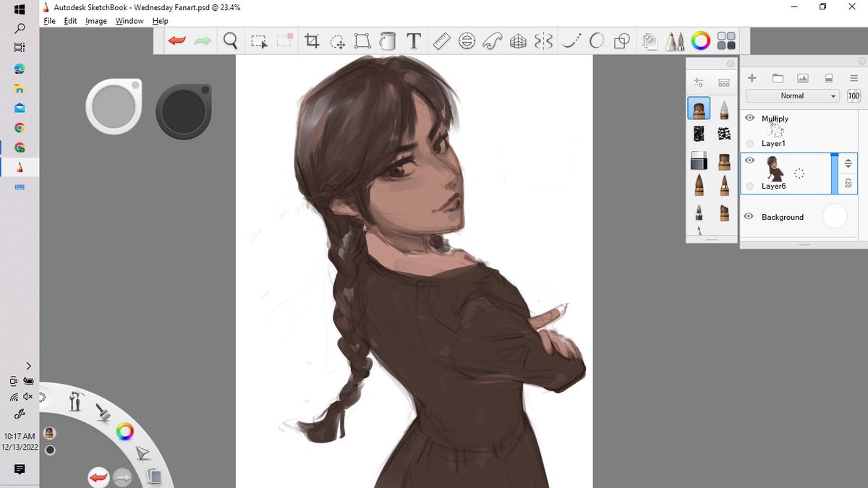
Task: Select the Flood Fill bucket tool
Action: pyautogui.click(x=388, y=41)
